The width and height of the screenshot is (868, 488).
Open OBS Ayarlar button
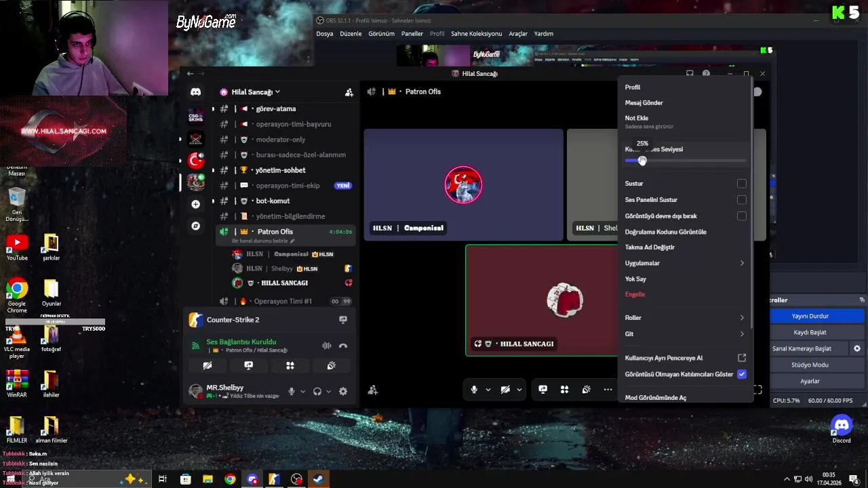tap(810, 381)
